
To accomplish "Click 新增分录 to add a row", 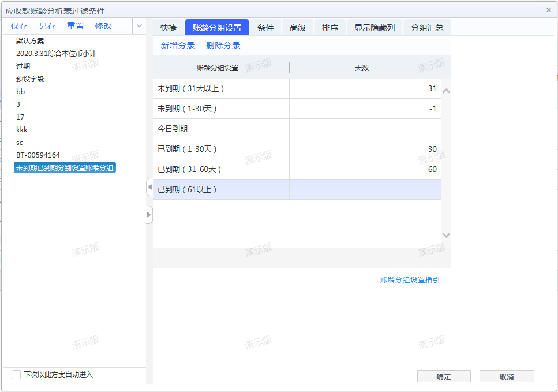I will coord(178,46).
